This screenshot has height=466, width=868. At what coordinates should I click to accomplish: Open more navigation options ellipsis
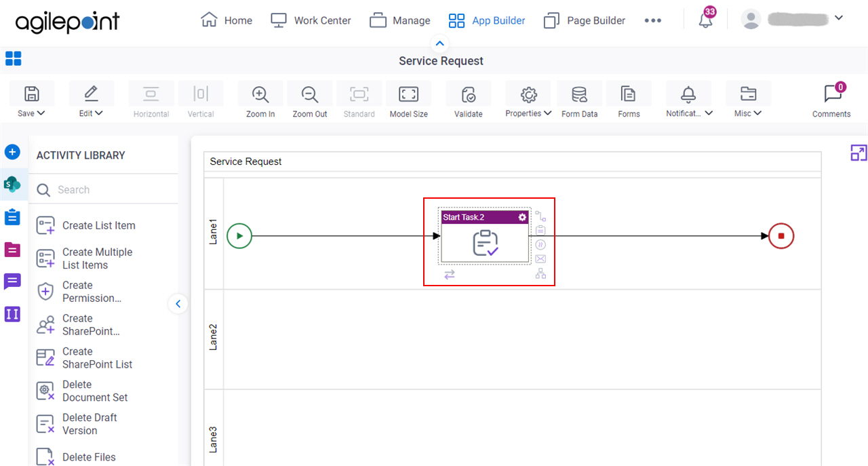[x=653, y=20]
